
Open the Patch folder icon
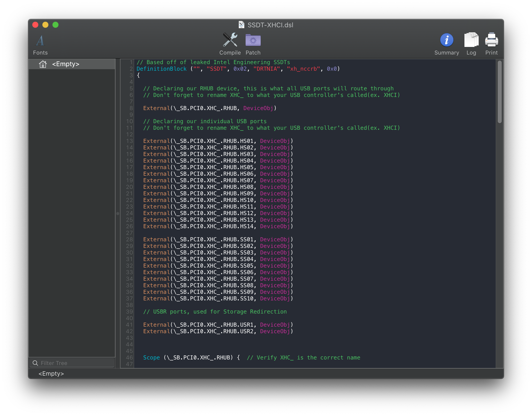(253, 40)
